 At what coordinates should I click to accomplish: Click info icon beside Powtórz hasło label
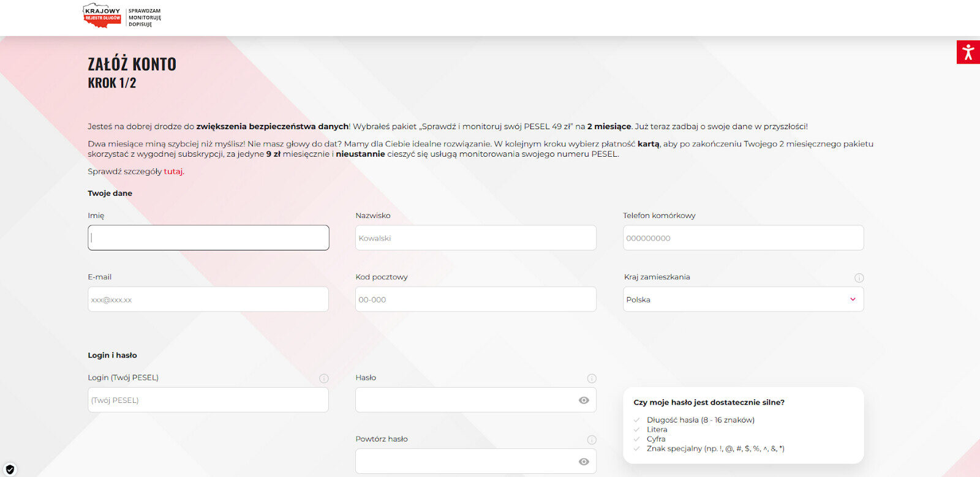592,440
